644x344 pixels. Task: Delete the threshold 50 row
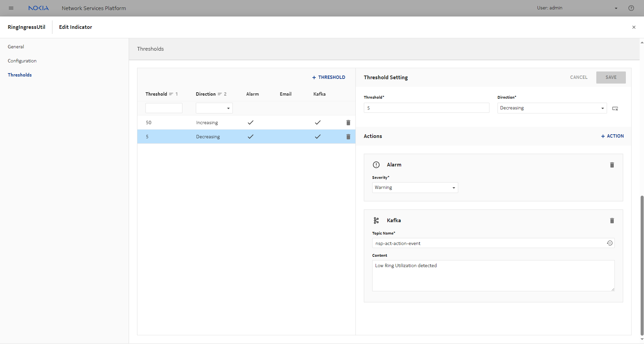348,122
